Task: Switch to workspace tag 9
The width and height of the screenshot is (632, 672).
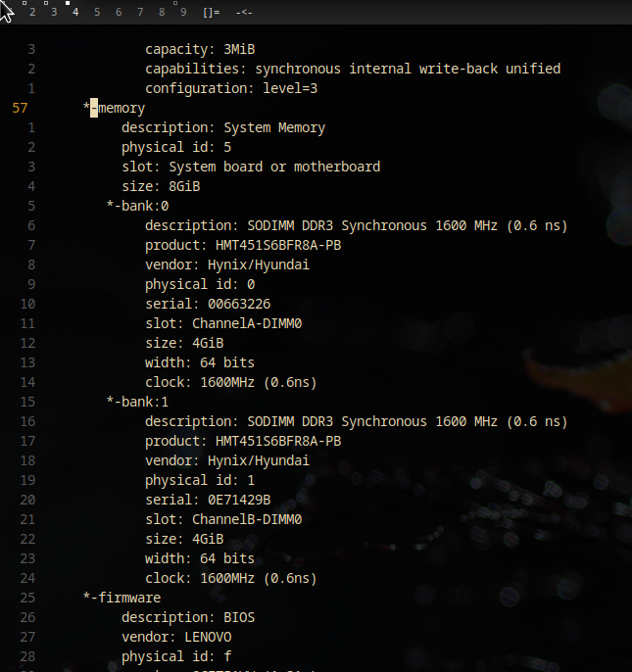Action: pyautogui.click(x=183, y=12)
